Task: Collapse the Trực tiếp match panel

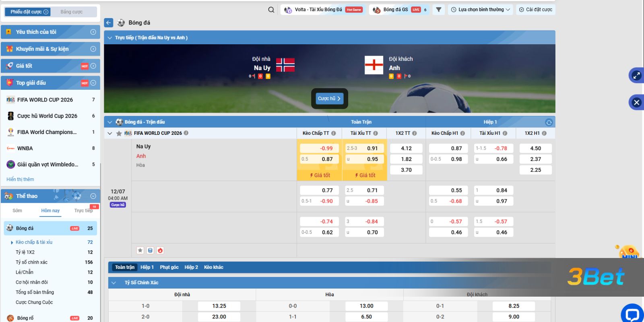Action: (x=109, y=38)
